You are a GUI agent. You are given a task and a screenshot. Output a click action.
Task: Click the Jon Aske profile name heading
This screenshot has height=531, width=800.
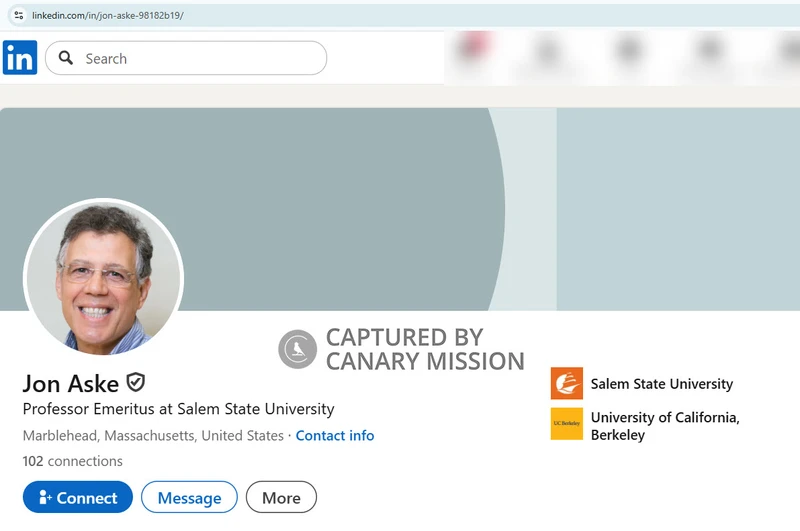pyautogui.click(x=71, y=383)
